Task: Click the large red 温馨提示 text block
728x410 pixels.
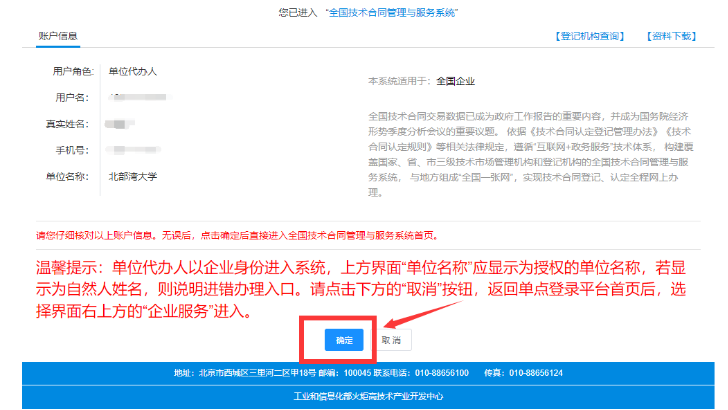Action: tap(360, 290)
